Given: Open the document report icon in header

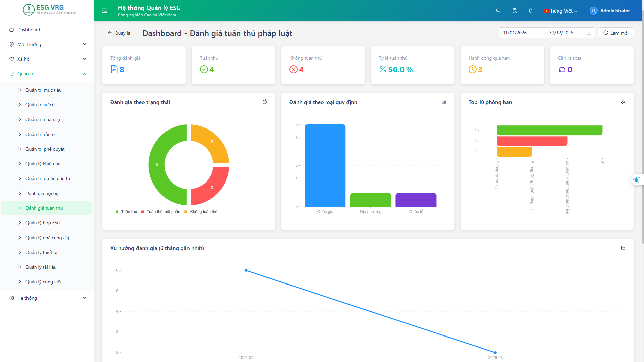Looking at the screenshot, I should 515,11.
